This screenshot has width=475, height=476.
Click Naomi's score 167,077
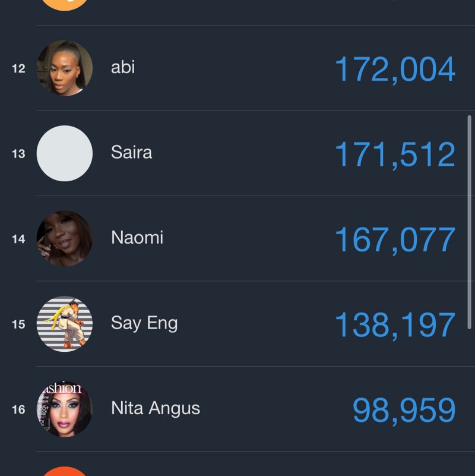pos(395,240)
